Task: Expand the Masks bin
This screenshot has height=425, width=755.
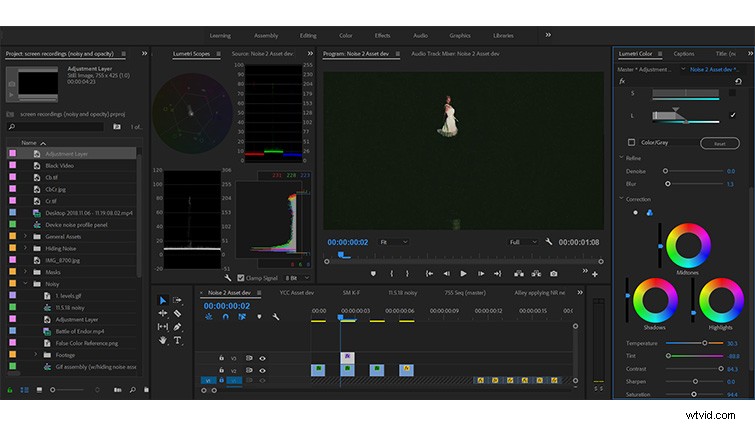Action: (26, 272)
